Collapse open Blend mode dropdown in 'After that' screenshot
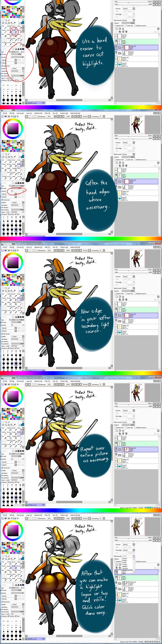 pyautogui.click(x=134, y=556)
